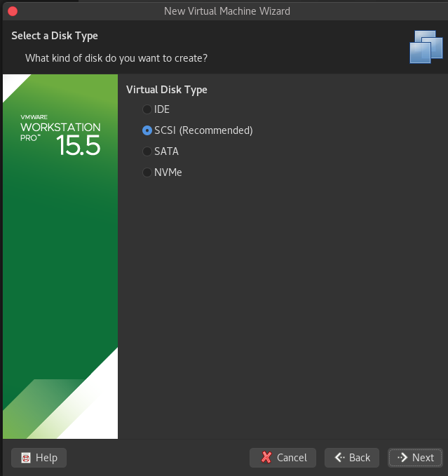
Task: Cancel the New Virtual Machine Wizard
Action: [283, 458]
